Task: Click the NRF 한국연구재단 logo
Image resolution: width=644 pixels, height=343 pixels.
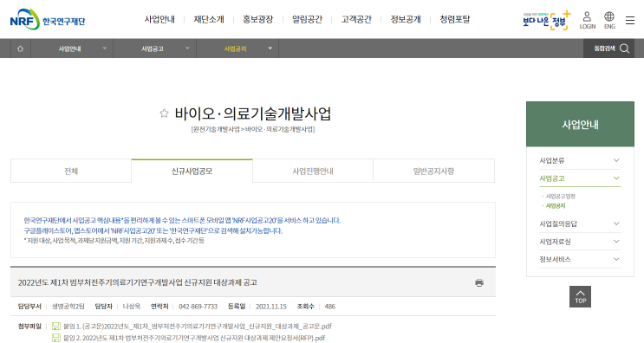Action: (47, 20)
